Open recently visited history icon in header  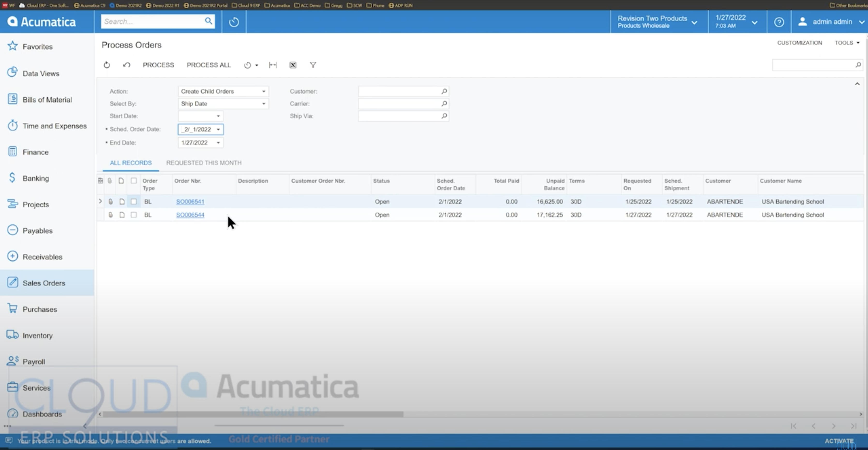click(234, 22)
